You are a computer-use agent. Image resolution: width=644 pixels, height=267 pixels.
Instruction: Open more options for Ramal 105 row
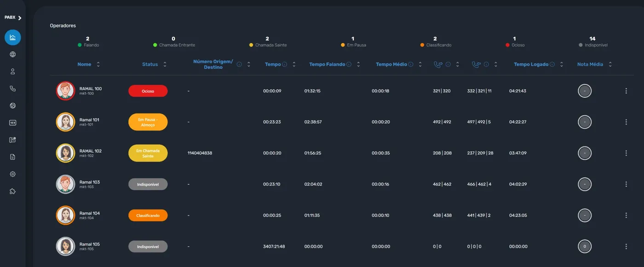626,246
